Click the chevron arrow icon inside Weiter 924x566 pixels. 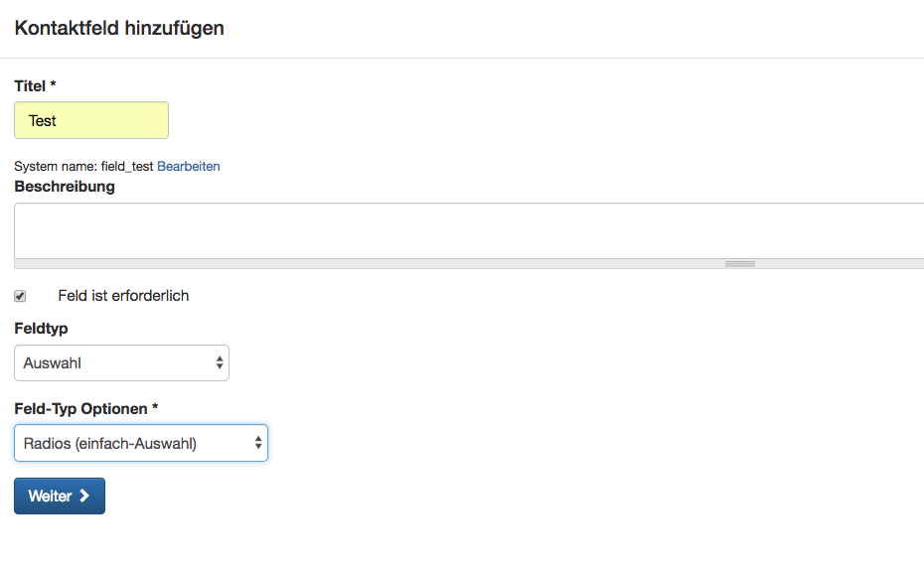click(x=84, y=495)
